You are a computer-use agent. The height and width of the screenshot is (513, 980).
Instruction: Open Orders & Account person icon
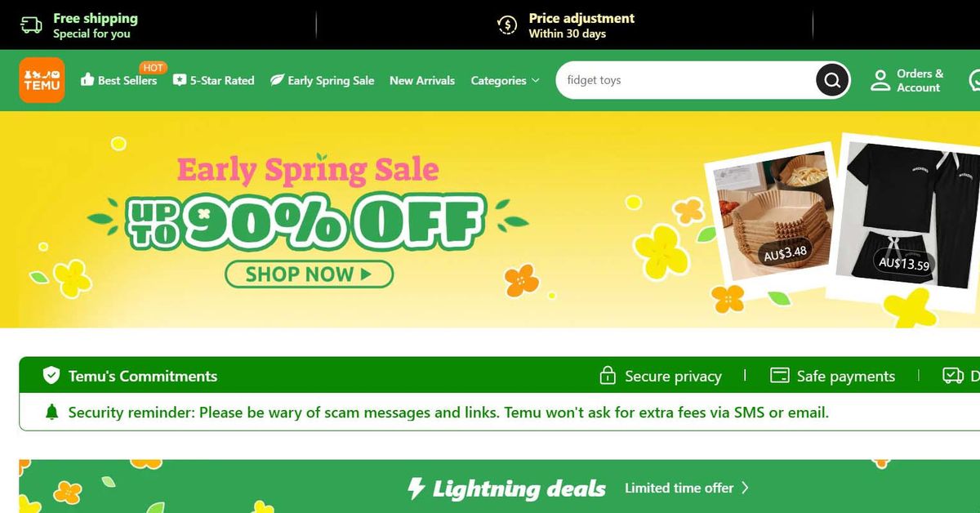click(x=880, y=80)
